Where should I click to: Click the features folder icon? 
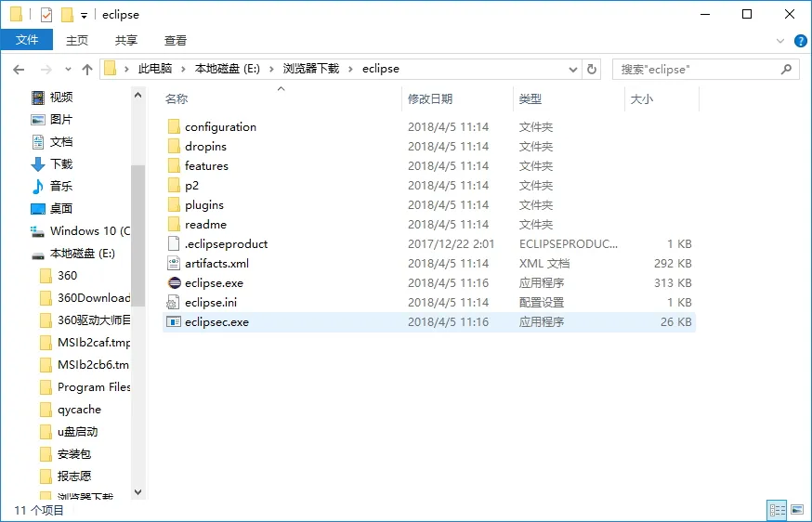174,165
